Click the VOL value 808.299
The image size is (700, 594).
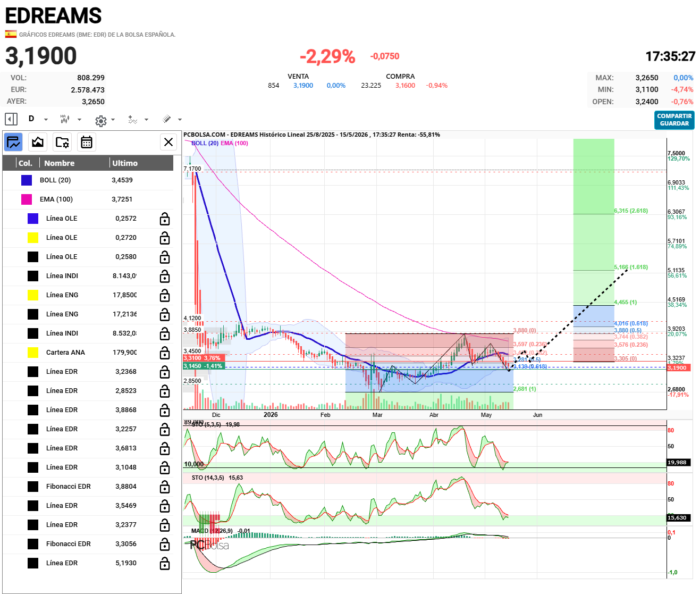coord(91,78)
